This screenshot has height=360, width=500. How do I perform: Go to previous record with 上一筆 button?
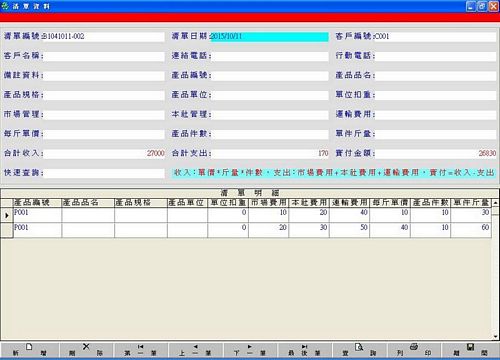[x=195, y=350]
